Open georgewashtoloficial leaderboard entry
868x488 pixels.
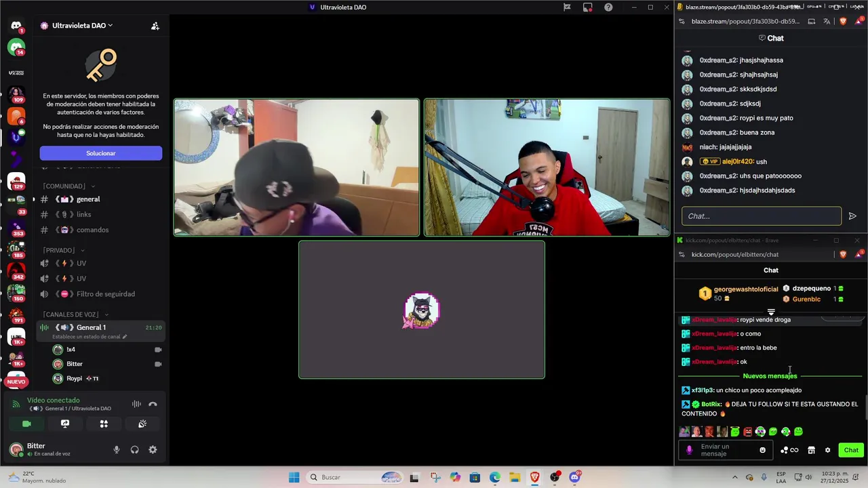click(739, 293)
